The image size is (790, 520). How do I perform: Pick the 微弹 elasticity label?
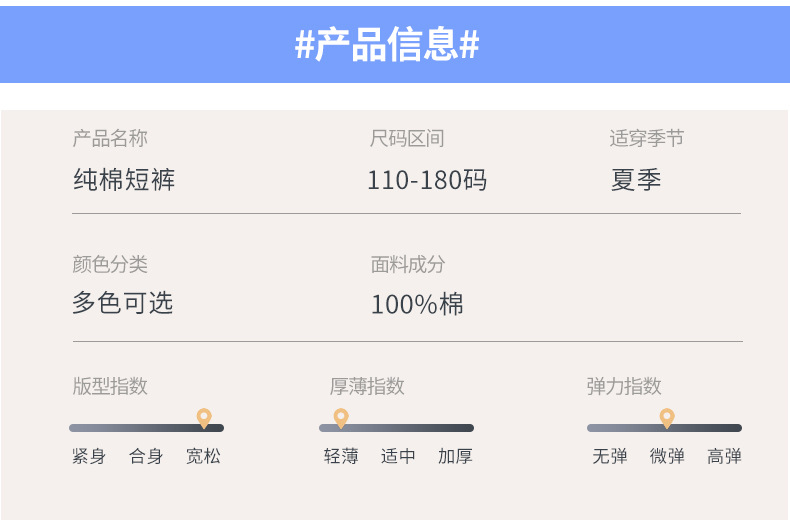[x=667, y=456]
